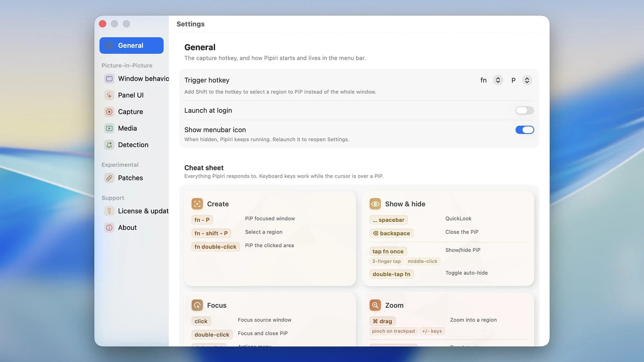Click the double-click Focus and close badge

(x=212, y=335)
